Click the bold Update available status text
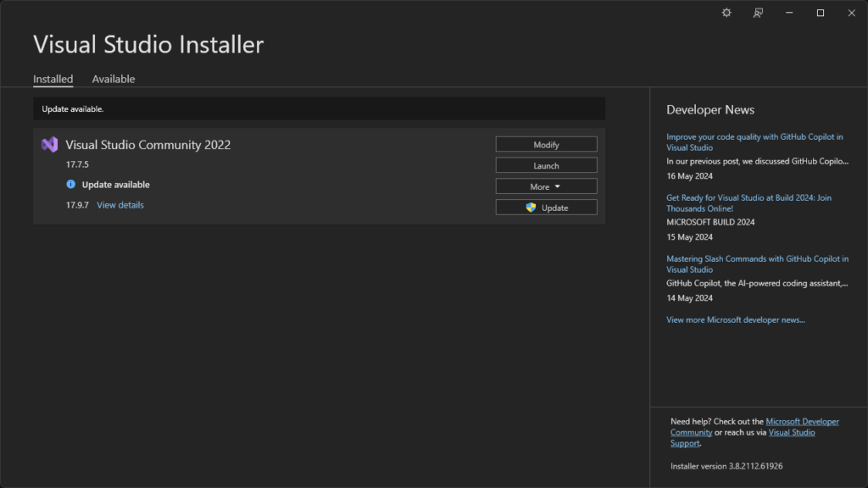 [x=115, y=185]
